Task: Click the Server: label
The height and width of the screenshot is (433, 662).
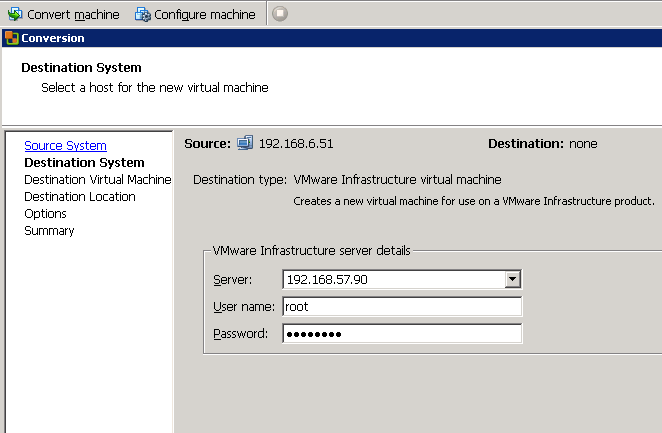Action: tap(232, 279)
